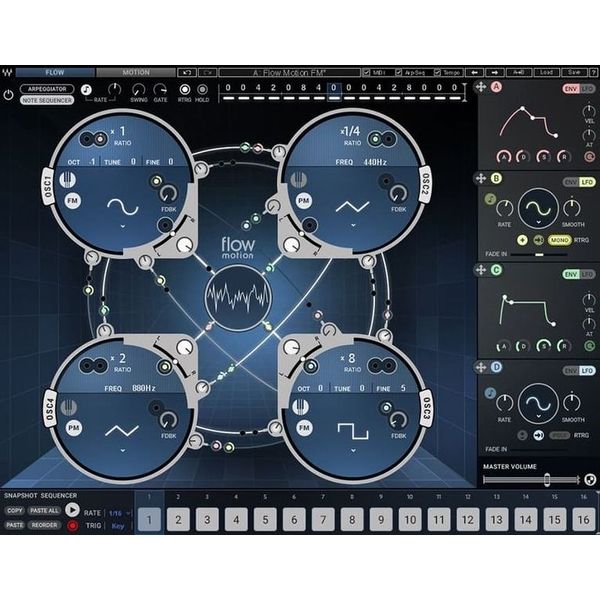Select the yellow modulator B badge
Image resolution: width=600 pixels, height=600 pixels.
[496, 178]
